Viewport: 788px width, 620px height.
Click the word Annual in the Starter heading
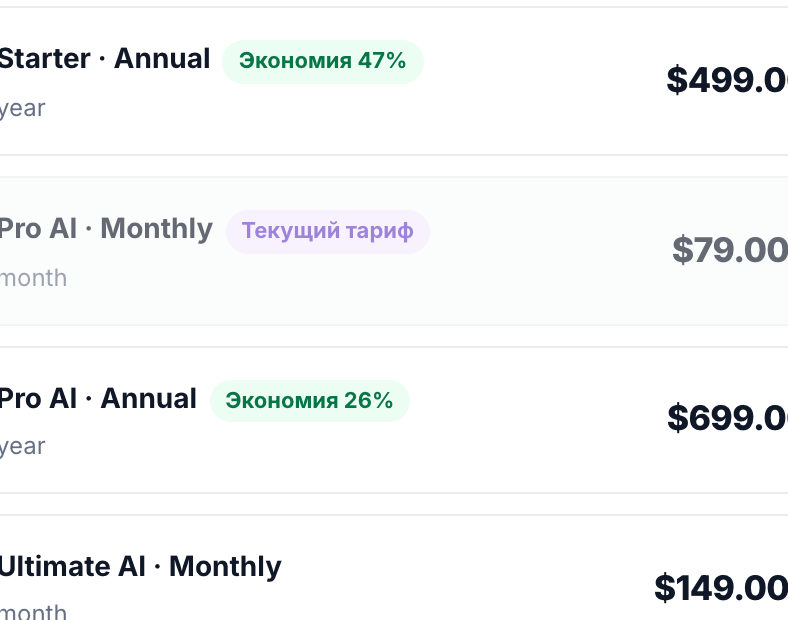coord(162,59)
